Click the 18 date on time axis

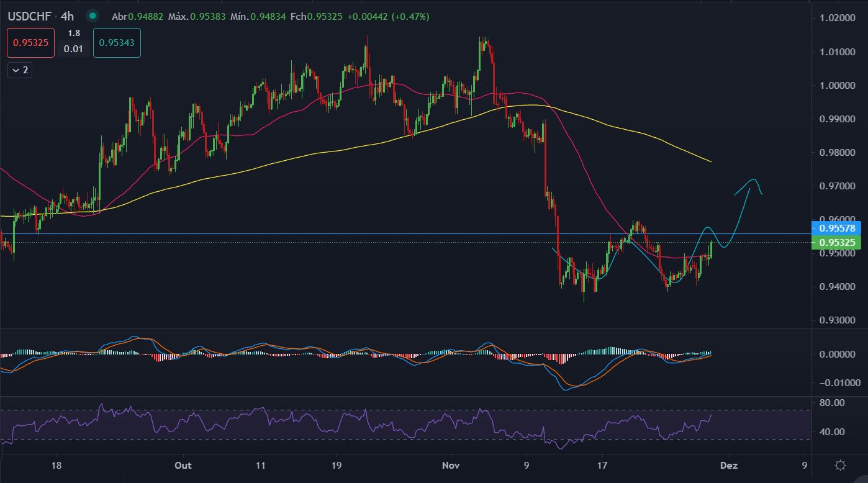57,465
